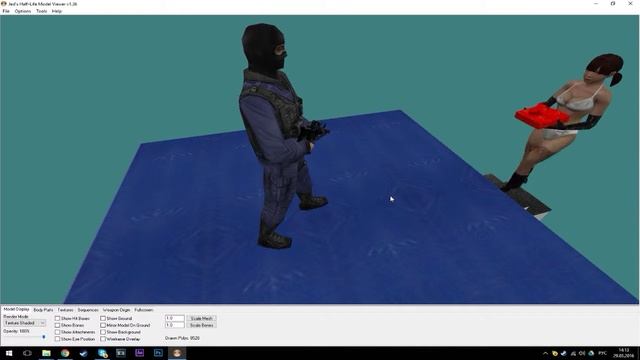Click the Scale Bones button
Viewport: 640px width, 360px height.
click(x=202, y=325)
